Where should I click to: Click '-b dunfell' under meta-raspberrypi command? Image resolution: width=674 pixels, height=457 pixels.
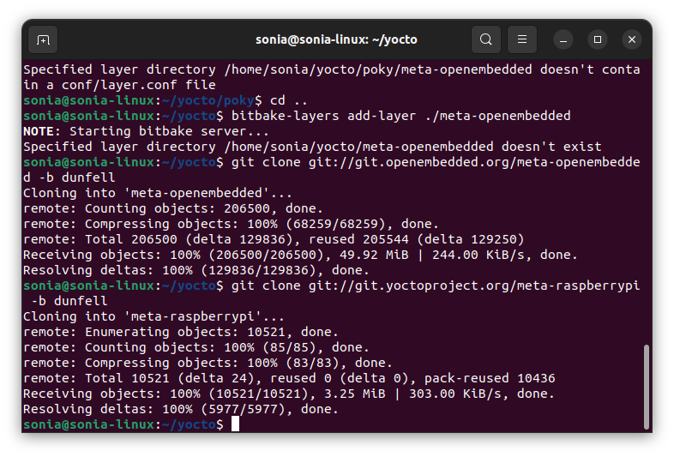tap(69, 301)
